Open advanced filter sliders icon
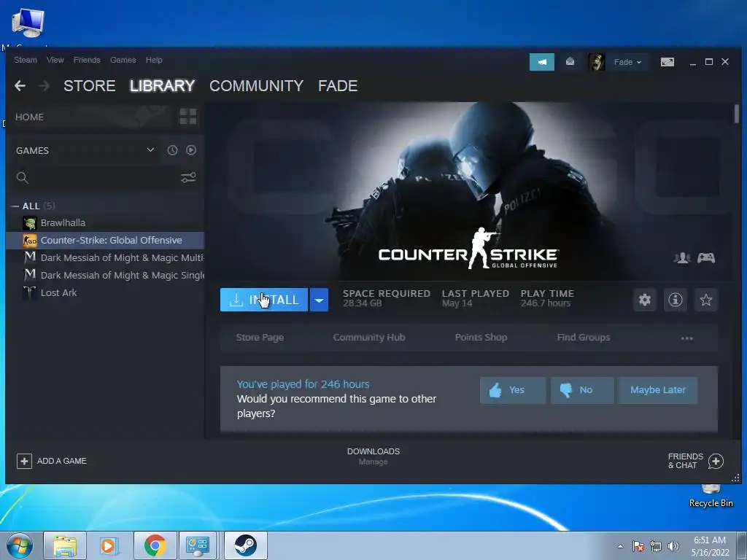Viewport: 747px width, 560px height. click(188, 178)
